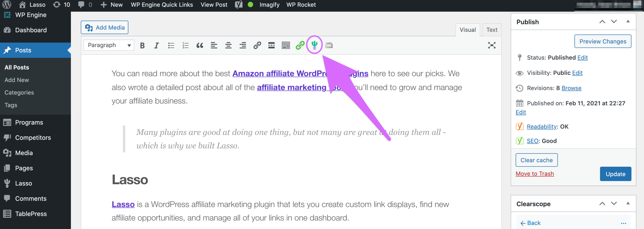
Task: Open WP Engine Quick Links menu
Action: point(162,5)
